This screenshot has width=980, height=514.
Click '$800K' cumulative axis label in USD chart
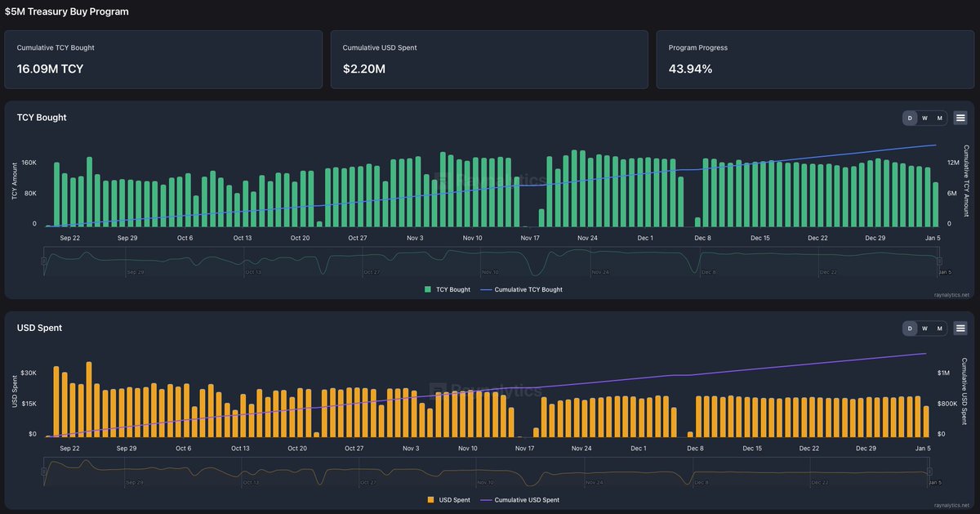[x=949, y=404]
